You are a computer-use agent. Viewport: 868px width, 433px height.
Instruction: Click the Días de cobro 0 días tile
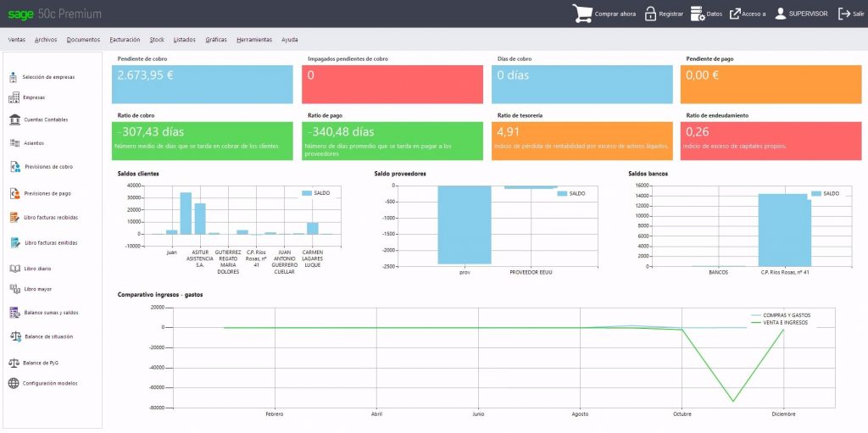pos(581,84)
